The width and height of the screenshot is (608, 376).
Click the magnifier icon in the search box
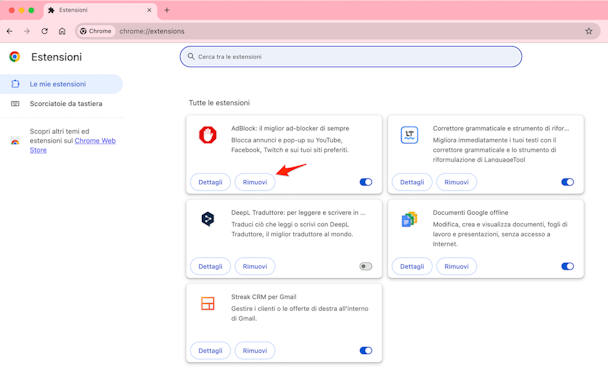pyautogui.click(x=191, y=57)
